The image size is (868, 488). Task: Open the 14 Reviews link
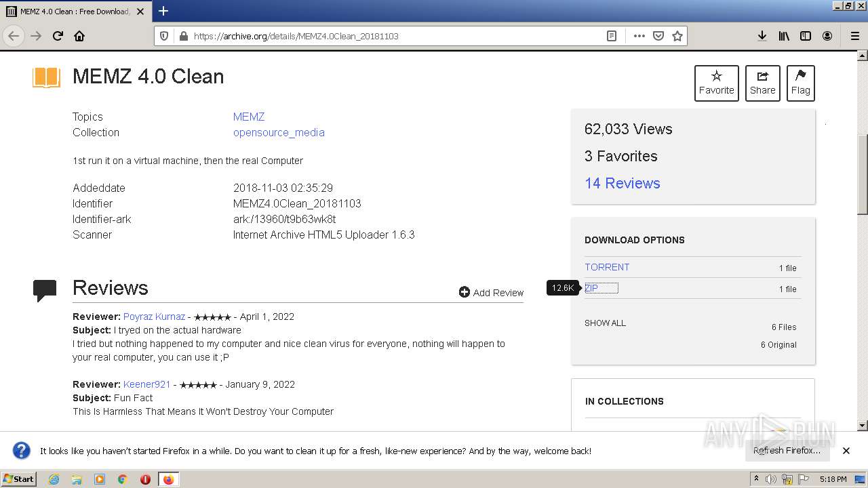[x=622, y=183]
